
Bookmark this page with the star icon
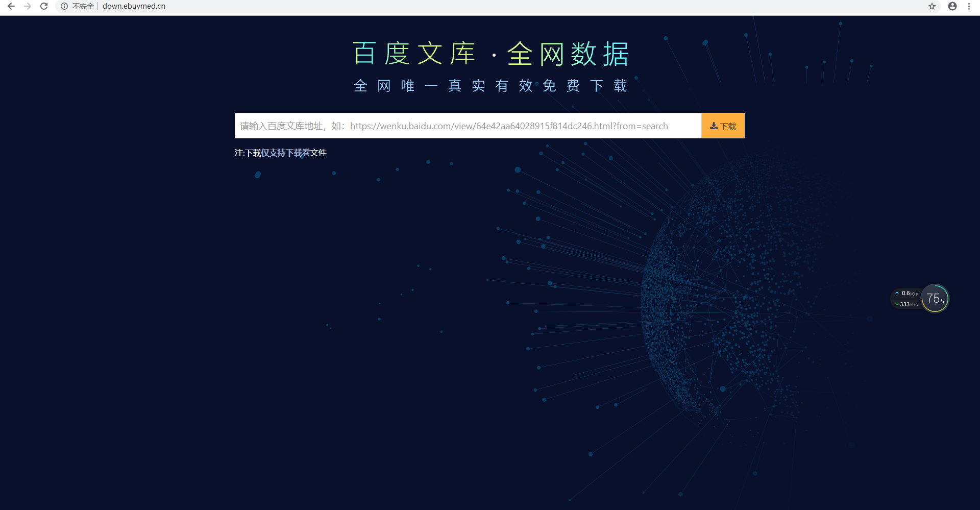tap(932, 6)
